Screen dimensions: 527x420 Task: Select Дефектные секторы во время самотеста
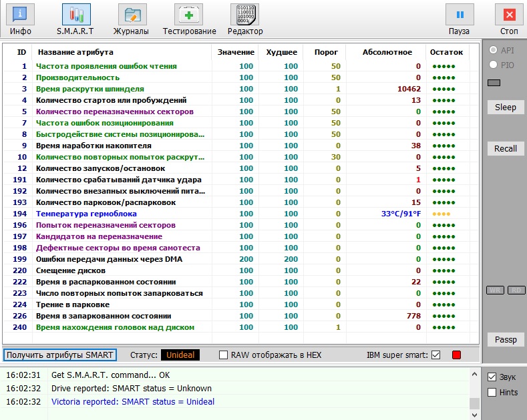(240, 248)
